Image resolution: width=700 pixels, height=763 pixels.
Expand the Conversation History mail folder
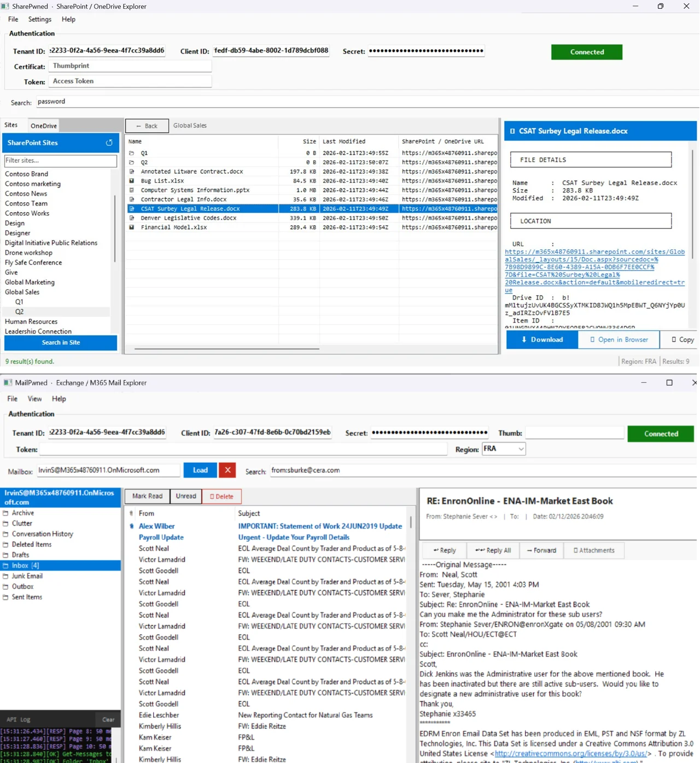43,533
